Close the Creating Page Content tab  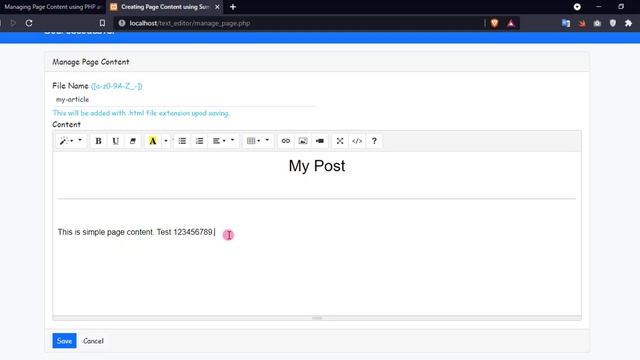click(217, 7)
